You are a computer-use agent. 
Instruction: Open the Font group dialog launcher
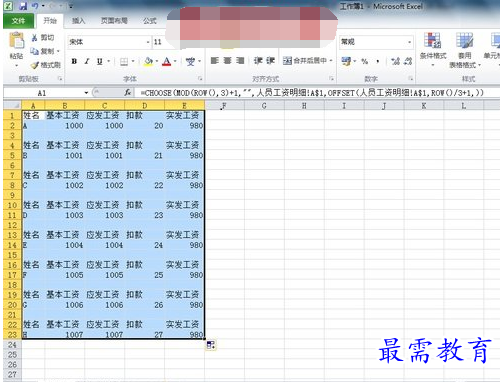point(200,79)
